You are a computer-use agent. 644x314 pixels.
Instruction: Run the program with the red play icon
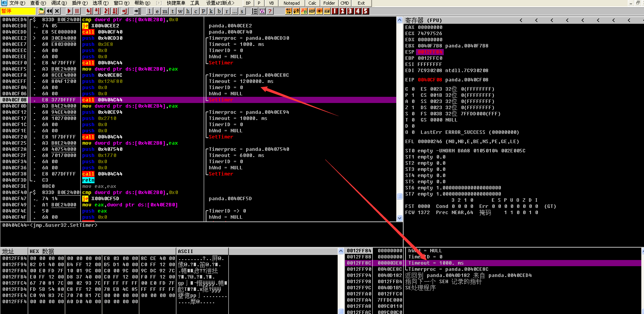point(69,11)
